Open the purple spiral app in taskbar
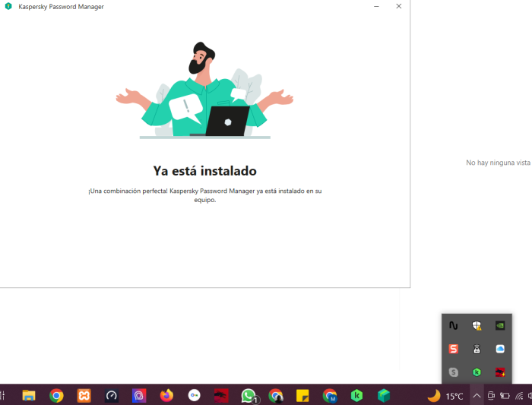532x405 pixels. pyautogui.click(x=139, y=396)
